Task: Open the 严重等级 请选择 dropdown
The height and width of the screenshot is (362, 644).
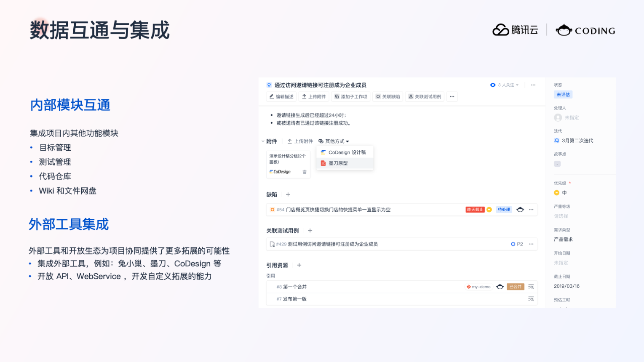Action: 561,216
